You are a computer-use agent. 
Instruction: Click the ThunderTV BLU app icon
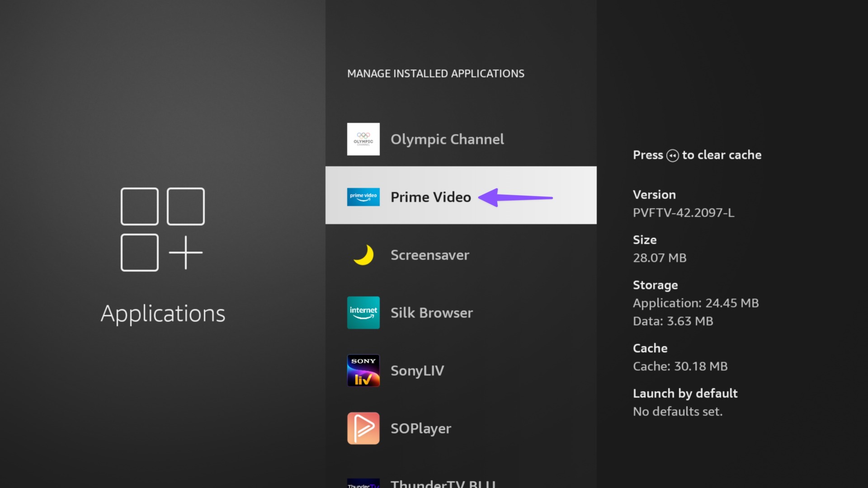(x=363, y=483)
